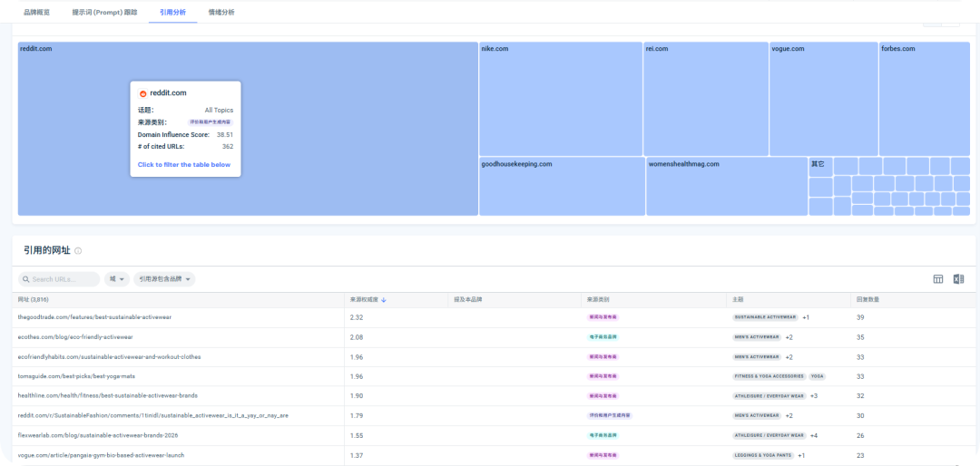The width and height of the screenshot is (980, 466).
Task: Open thegoodtrade.com best-sustainable-activewear URL
Action: 94,317
